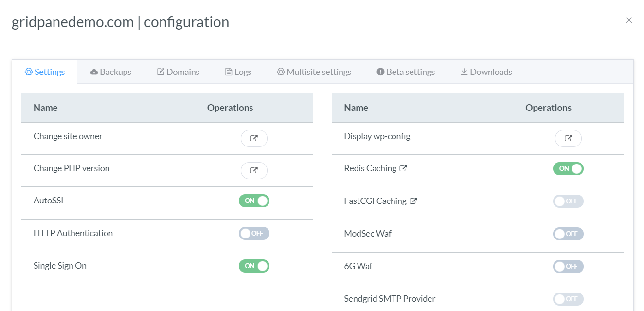Toggle on Sendgrid SMTP Provider

568,299
